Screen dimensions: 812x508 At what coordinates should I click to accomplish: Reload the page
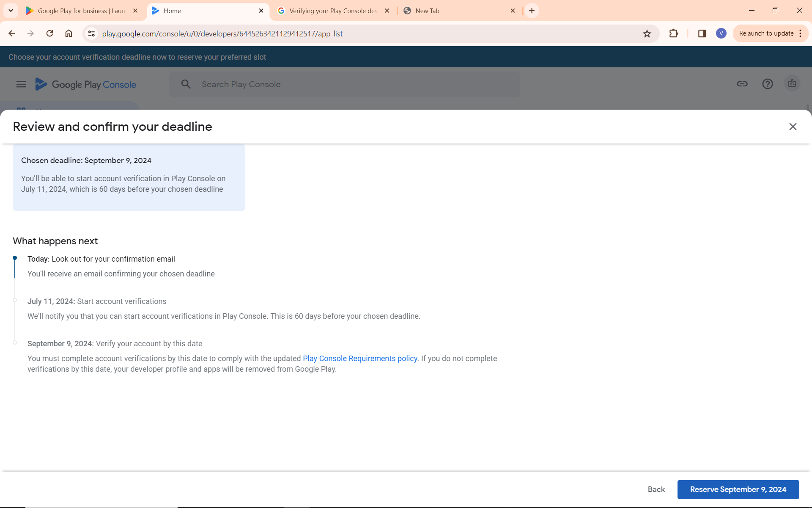click(49, 33)
